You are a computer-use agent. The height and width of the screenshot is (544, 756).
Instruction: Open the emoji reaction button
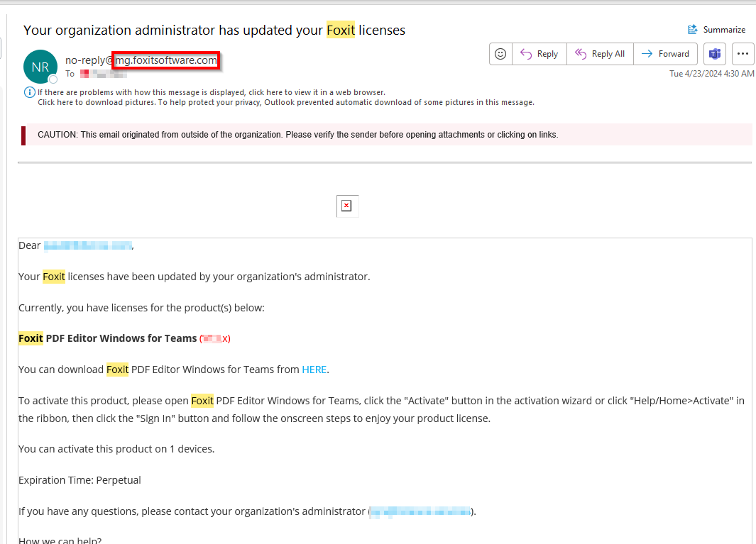500,54
